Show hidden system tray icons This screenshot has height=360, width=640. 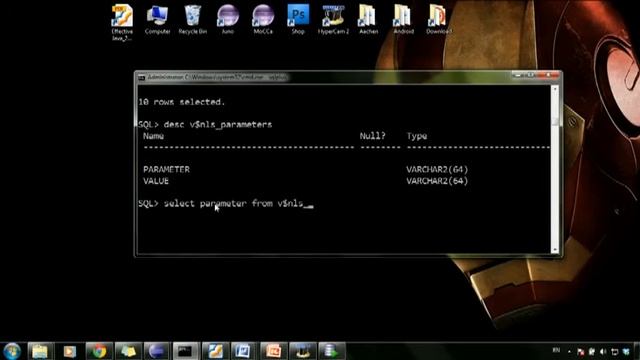click(x=569, y=351)
